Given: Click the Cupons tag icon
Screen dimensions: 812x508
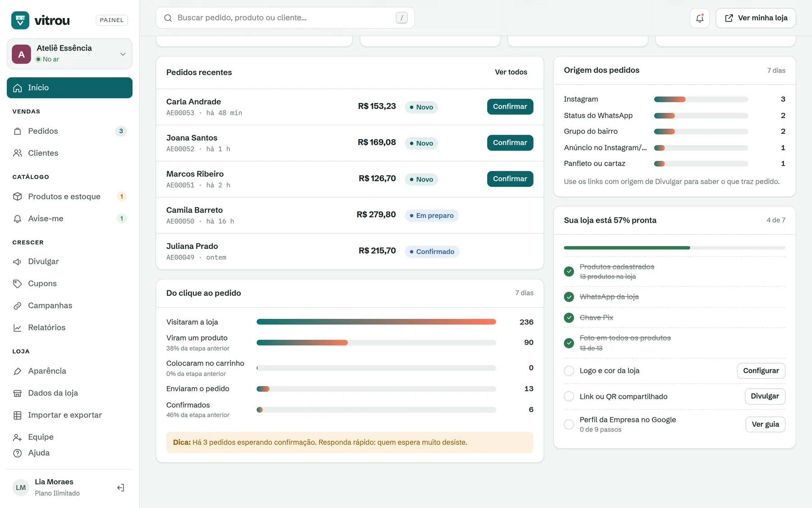Looking at the screenshot, I should (18, 284).
